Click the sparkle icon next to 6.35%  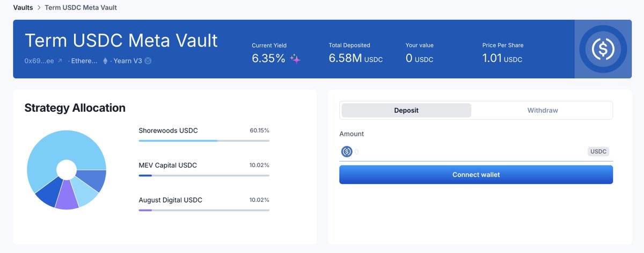click(295, 59)
